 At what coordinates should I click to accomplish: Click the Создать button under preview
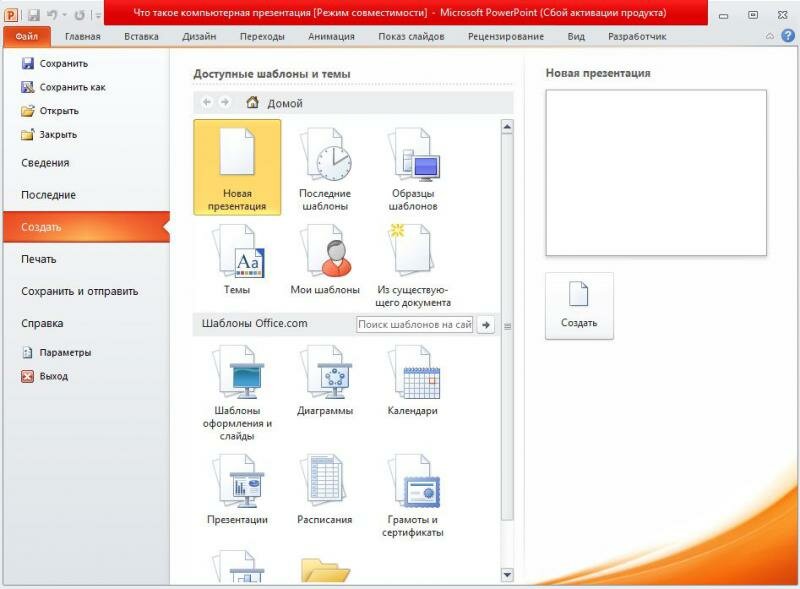(x=579, y=306)
